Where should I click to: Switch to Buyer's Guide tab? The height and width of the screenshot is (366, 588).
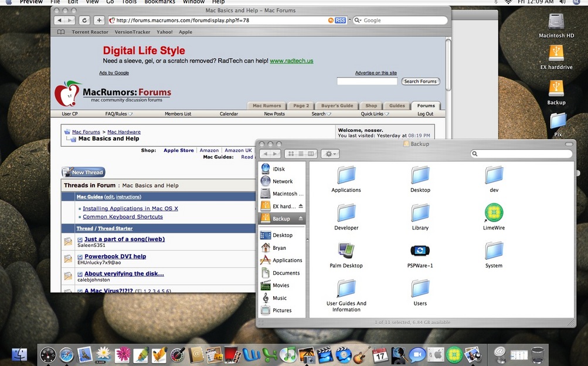tap(337, 106)
